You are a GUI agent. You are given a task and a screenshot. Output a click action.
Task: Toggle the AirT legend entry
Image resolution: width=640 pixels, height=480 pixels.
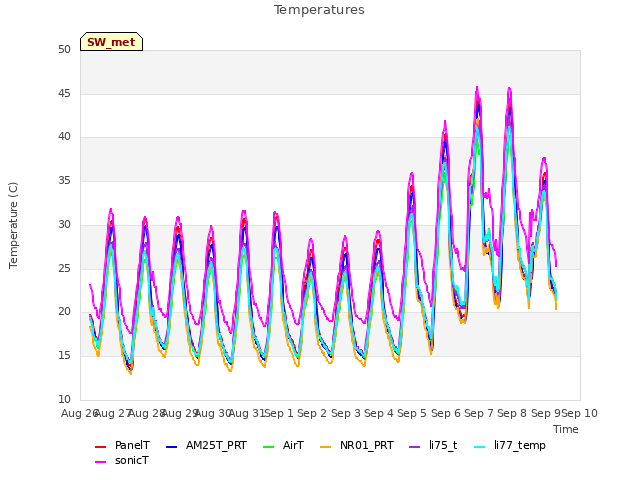[283, 445]
